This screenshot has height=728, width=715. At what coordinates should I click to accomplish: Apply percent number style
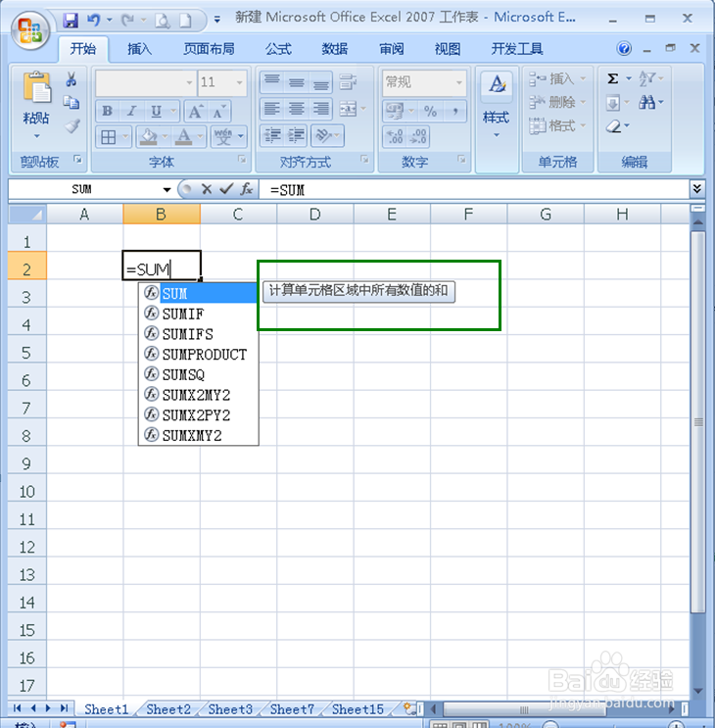tap(430, 111)
